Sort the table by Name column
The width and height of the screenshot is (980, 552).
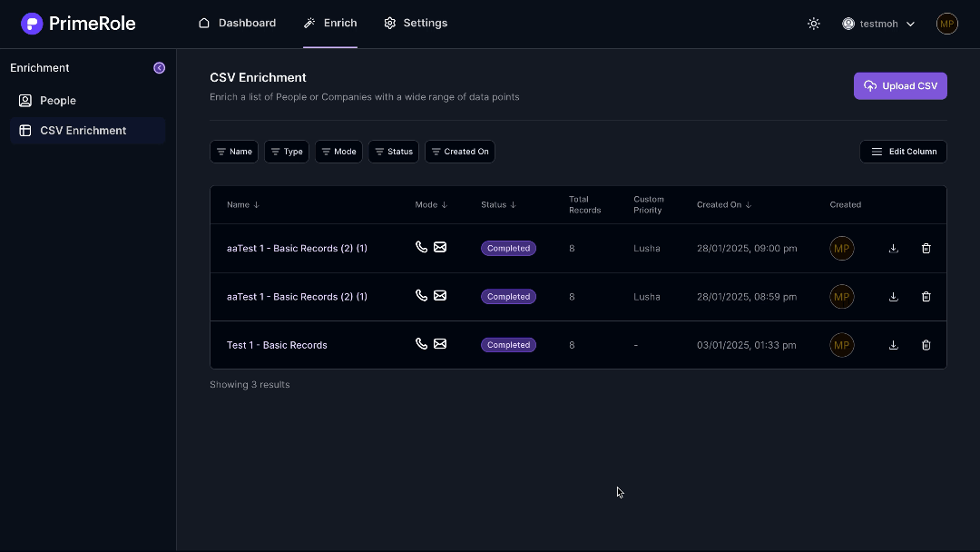point(243,205)
